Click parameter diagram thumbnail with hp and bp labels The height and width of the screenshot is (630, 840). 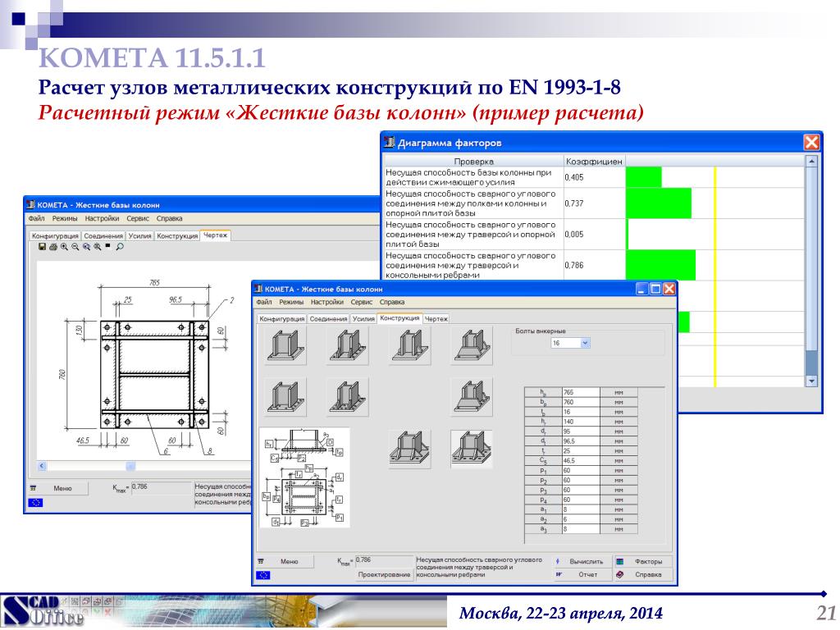point(304,478)
